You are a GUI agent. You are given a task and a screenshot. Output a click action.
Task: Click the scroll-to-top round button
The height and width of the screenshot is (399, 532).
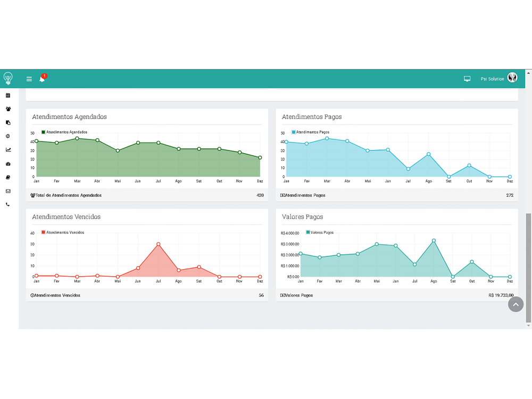[516, 304]
